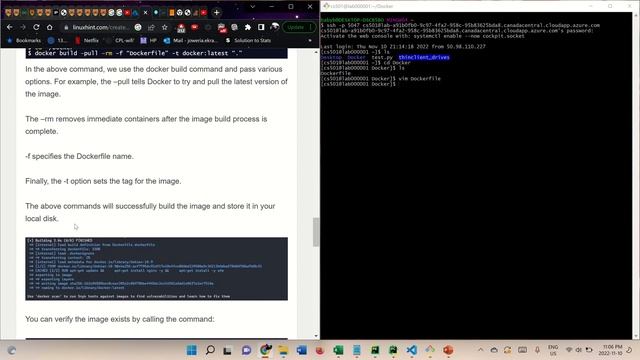
Task: Share this page via toolbar share icon
Action: point(151,27)
